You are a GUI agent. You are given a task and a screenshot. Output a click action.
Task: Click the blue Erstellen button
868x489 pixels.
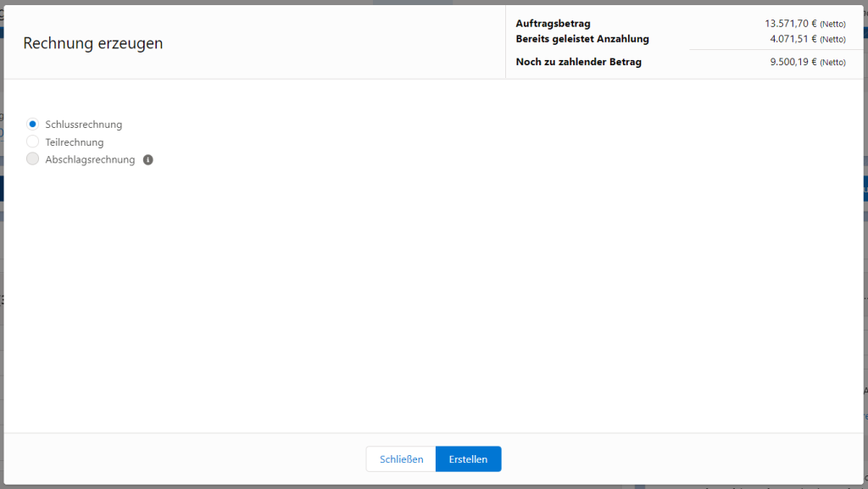[468, 459]
